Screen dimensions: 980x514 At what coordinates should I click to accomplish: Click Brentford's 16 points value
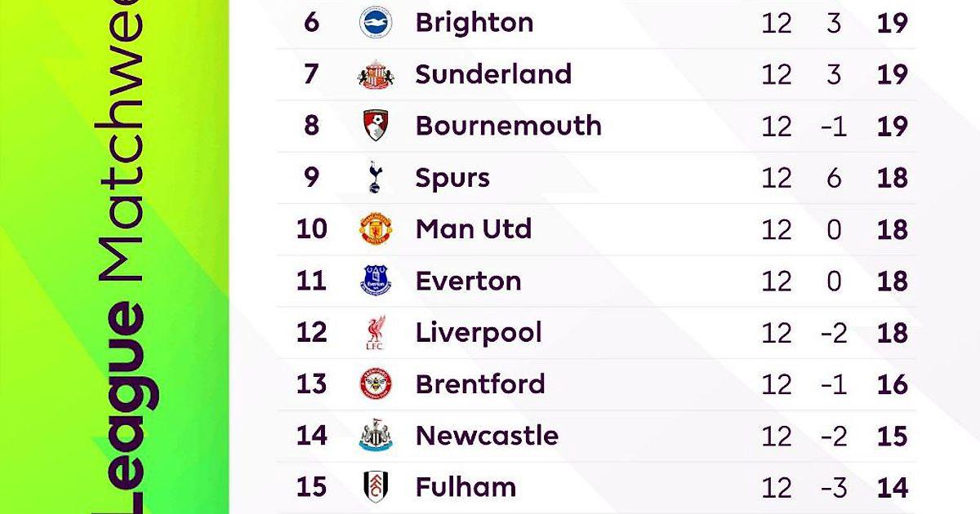(892, 384)
